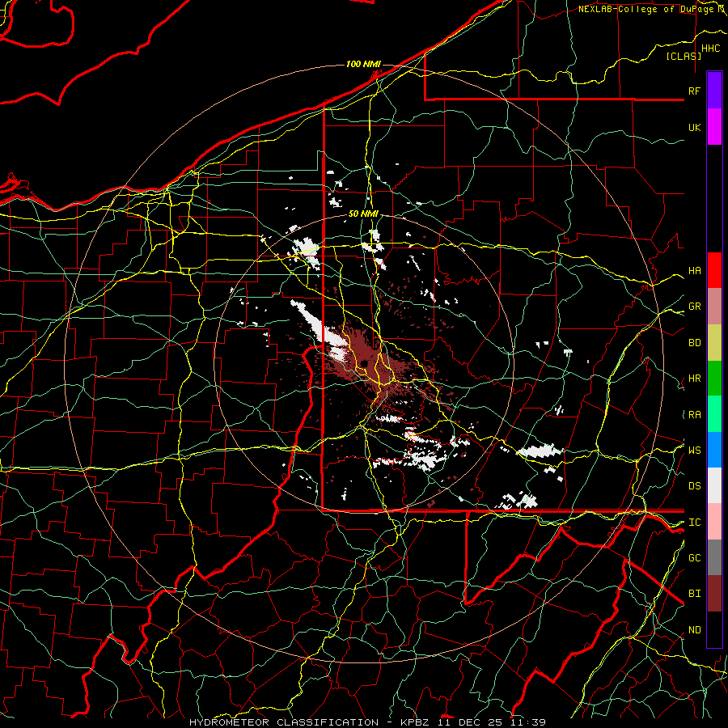Click the "DS" legend label
Viewport: 728px width, 728px height.
[694, 486]
